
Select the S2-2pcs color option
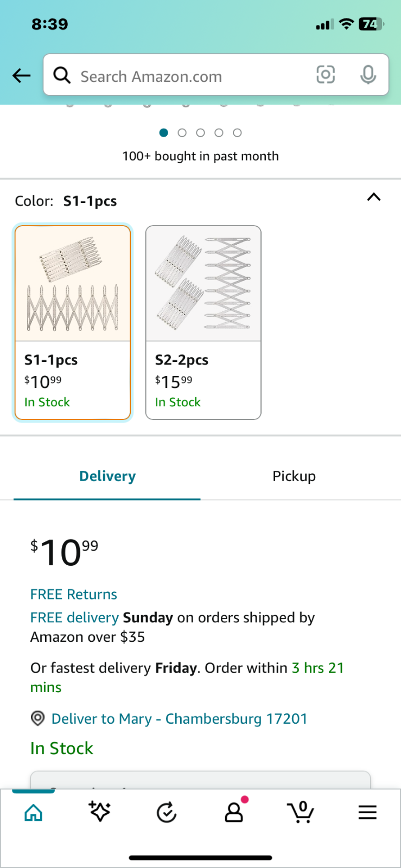click(203, 322)
